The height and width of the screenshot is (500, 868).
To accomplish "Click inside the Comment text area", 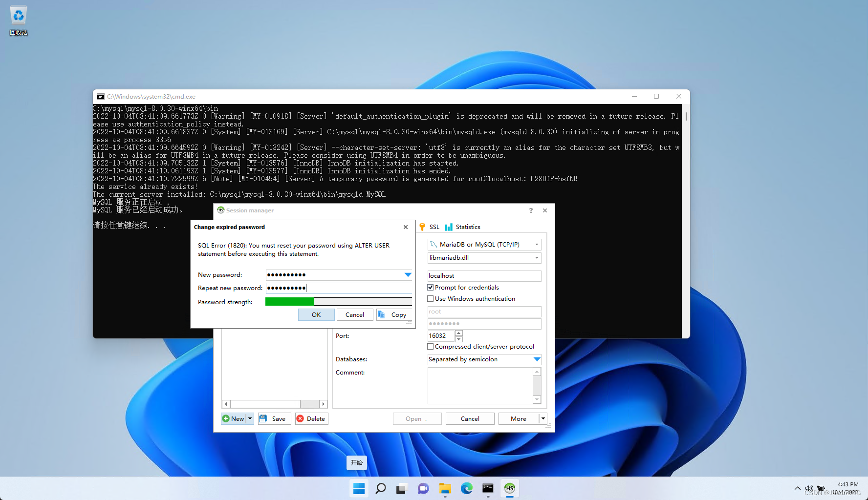I will (x=480, y=386).
